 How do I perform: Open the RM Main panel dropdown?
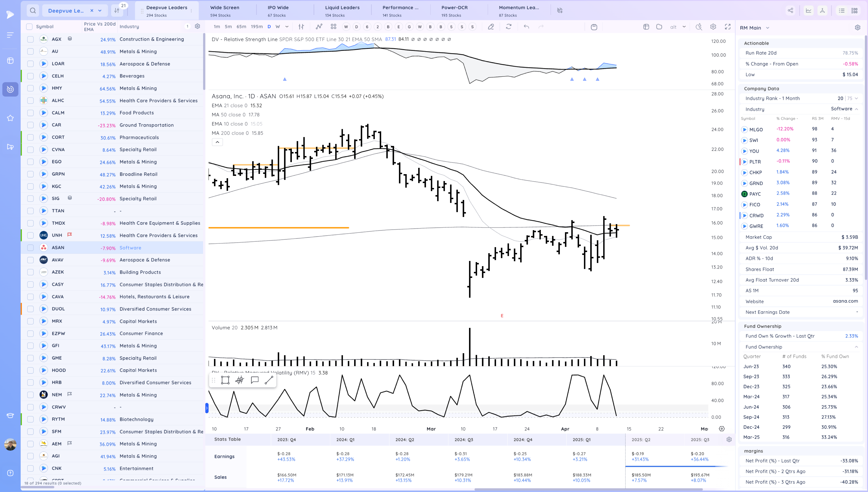click(x=768, y=28)
